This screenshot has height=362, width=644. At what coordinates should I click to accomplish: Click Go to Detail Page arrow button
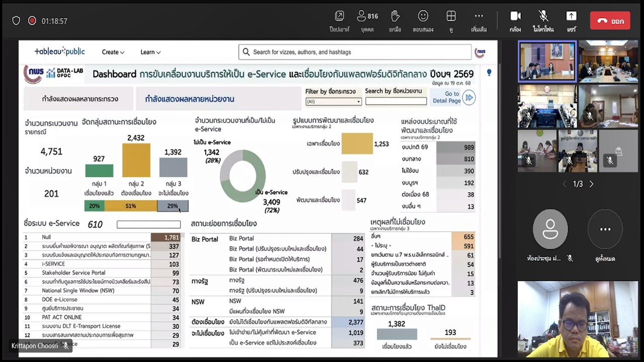(469, 98)
